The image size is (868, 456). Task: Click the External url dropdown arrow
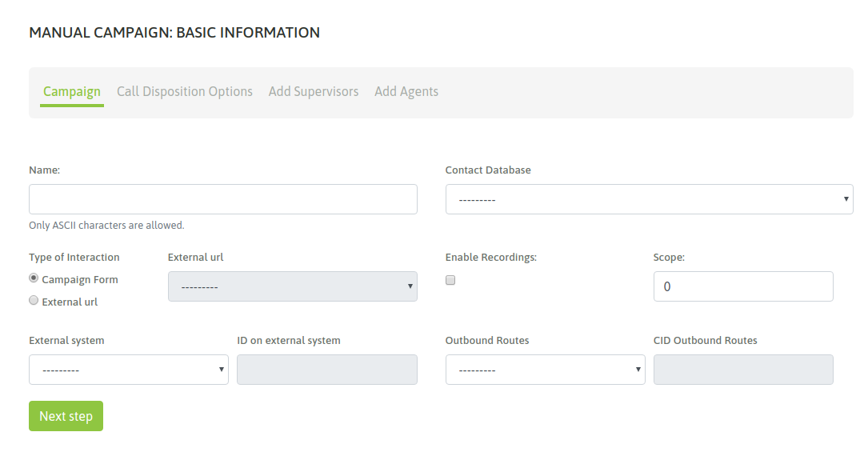410,286
